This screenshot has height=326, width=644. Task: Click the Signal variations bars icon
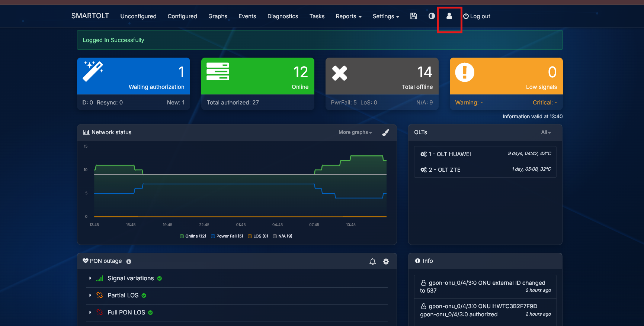click(99, 278)
